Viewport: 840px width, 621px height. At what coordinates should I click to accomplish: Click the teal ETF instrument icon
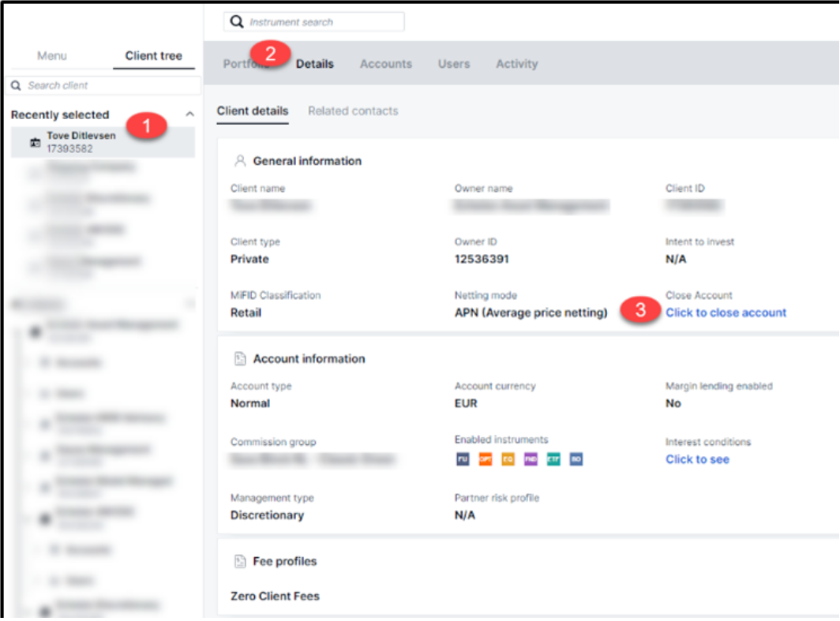point(553,459)
